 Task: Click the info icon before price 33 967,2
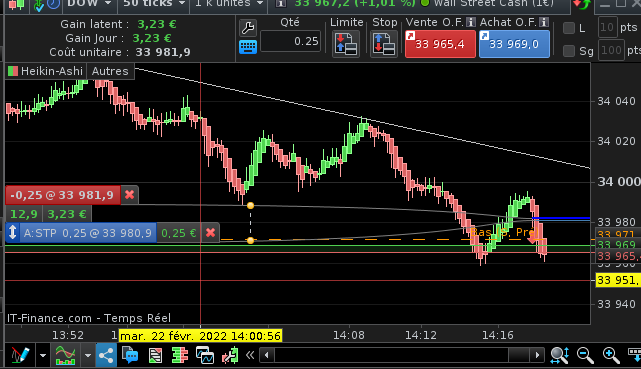point(280,4)
